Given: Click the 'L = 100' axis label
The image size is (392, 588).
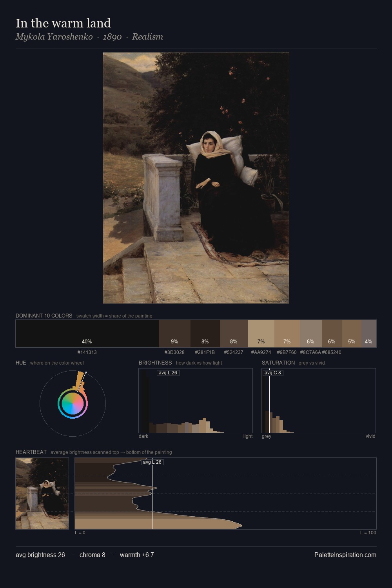Looking at the screenshot, I should (368, 533).
